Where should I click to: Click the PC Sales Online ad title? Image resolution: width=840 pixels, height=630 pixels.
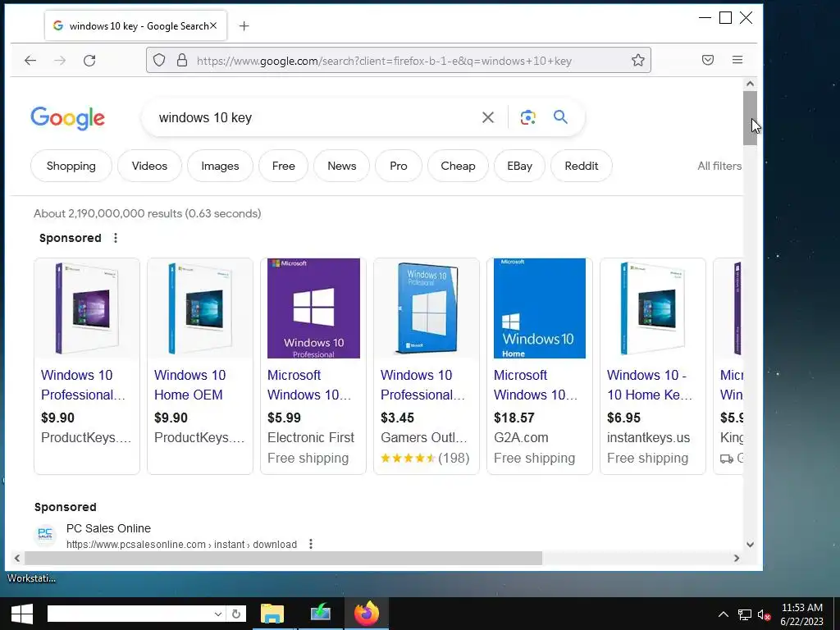(x=108, y=528)
